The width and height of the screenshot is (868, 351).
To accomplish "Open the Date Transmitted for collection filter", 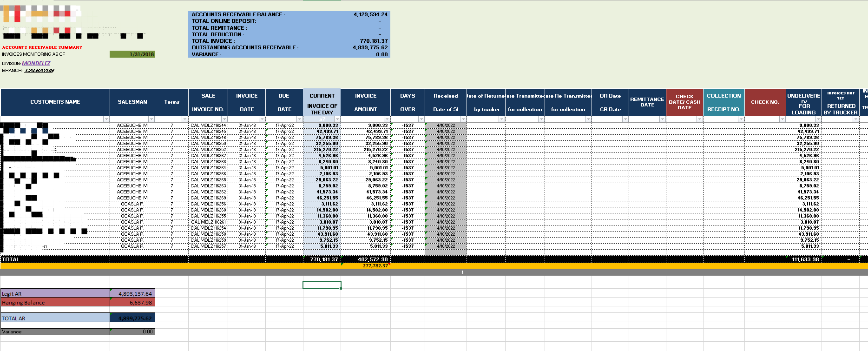I will (x=541, y=119).
